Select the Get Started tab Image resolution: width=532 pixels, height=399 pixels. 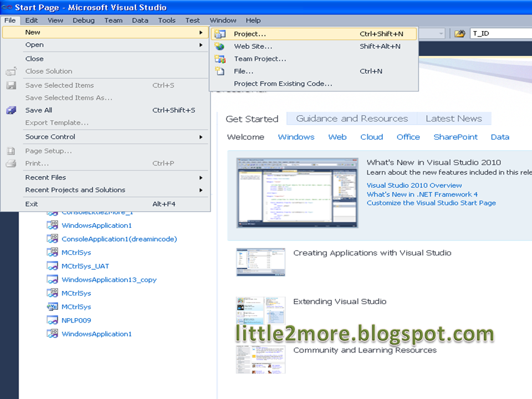point(252,119)
